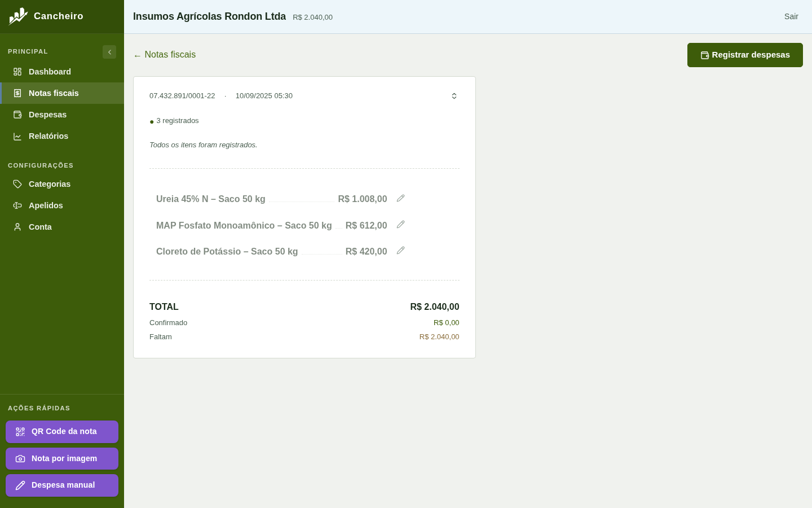The width and height of the screenshot is (812, 508).
Task: Open Nota por imagem camera action
Action: point(62,458)
